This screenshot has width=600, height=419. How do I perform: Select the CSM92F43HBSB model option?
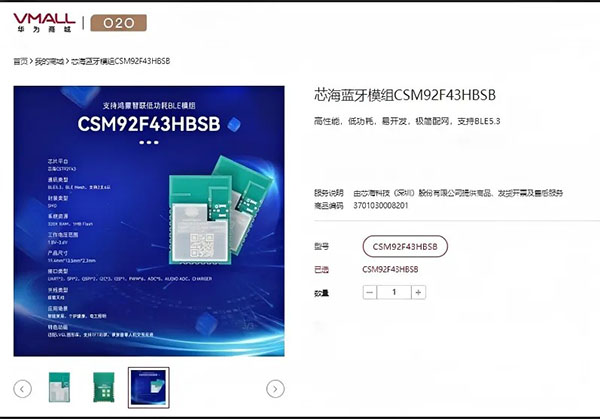[x=405, y=246]
